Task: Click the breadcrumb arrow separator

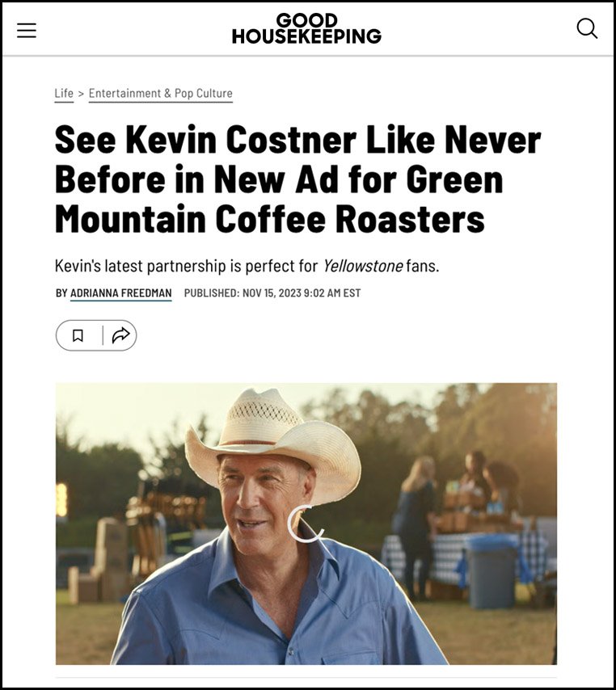Action: 81,93
